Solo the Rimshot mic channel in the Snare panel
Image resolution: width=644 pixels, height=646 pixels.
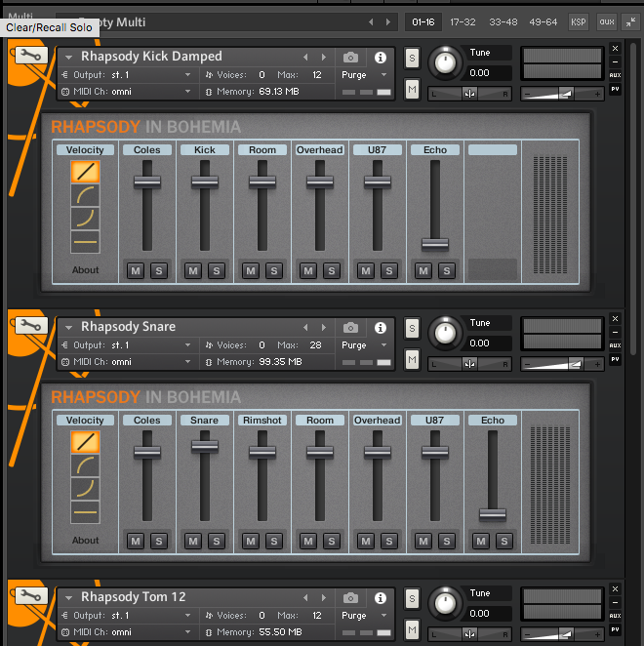coord(274,541)
